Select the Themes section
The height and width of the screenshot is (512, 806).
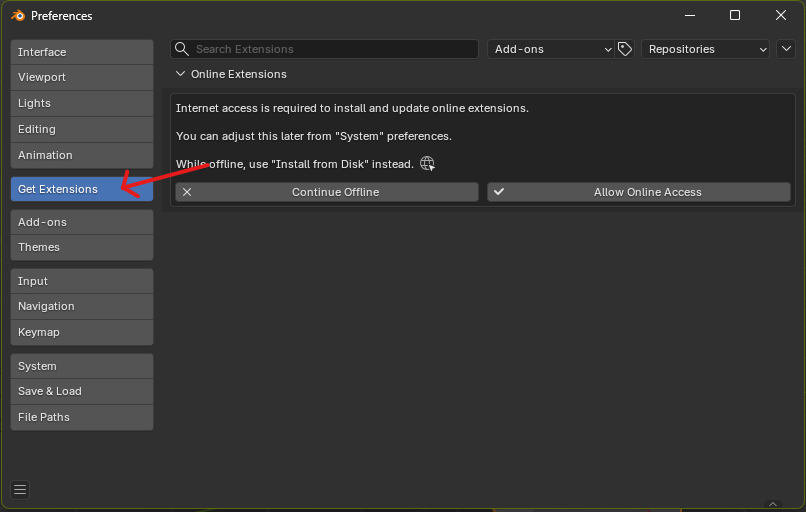click(x=82, y=247)
